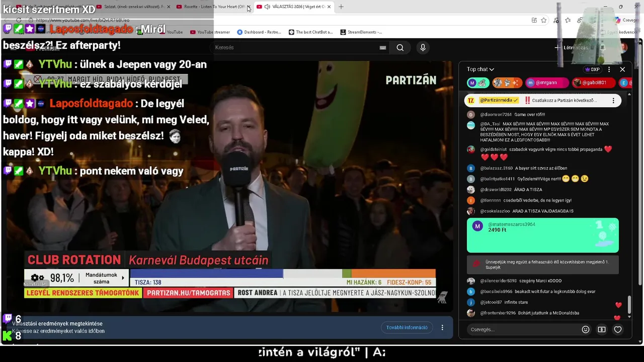Expand the Top chat dropdown
This screenshot has height=362, width=644.
[480, 69]
